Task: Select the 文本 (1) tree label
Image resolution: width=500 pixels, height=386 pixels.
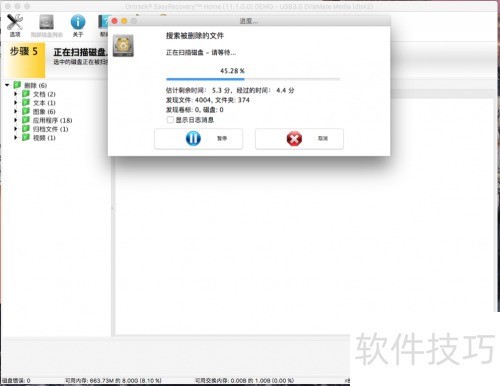Action: [44, 103]
